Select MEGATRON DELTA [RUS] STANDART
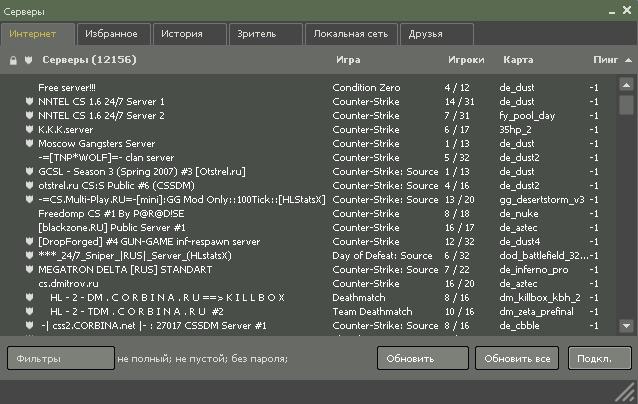This screenshot has height=404, width=638. [309, 269]
